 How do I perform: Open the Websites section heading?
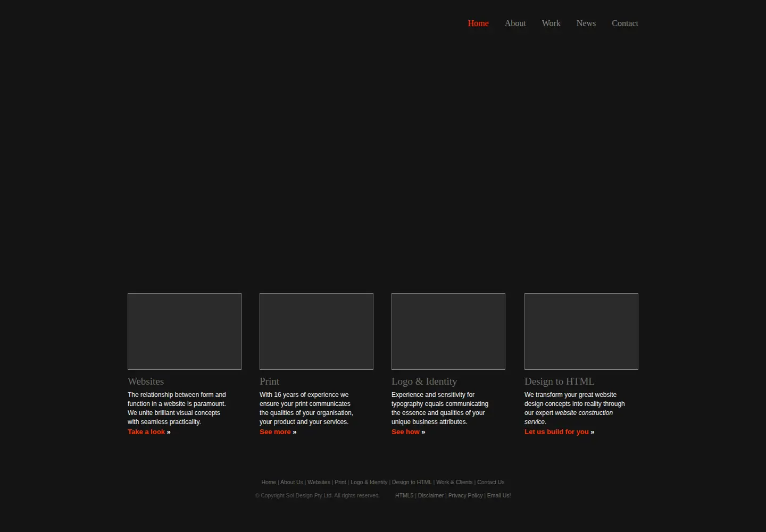[x=146, y=381]
